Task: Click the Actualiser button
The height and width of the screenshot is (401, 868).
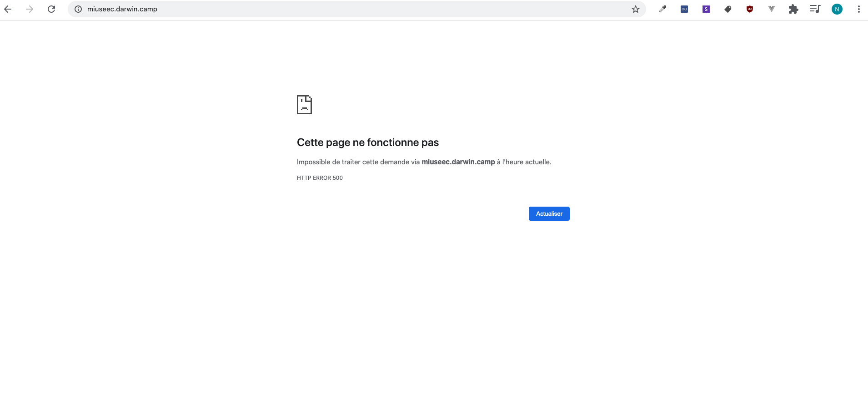Action: coord(549,213)
